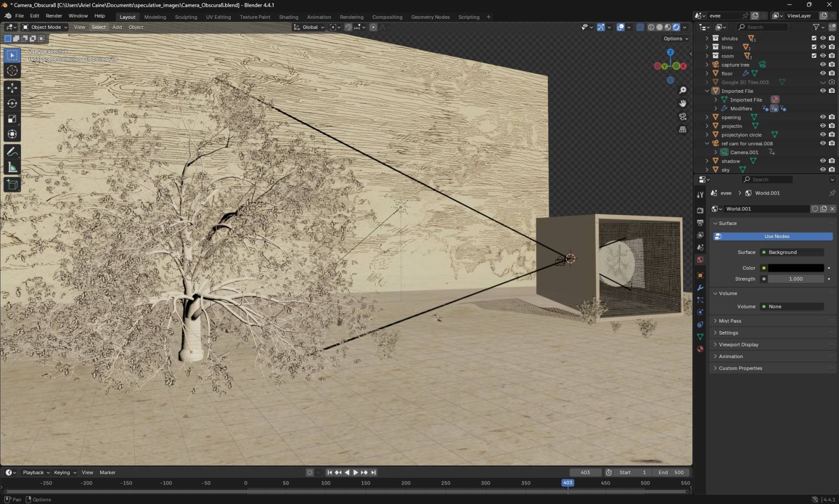
Task: Collapse the Imported File collection
Action: (707, 91)
